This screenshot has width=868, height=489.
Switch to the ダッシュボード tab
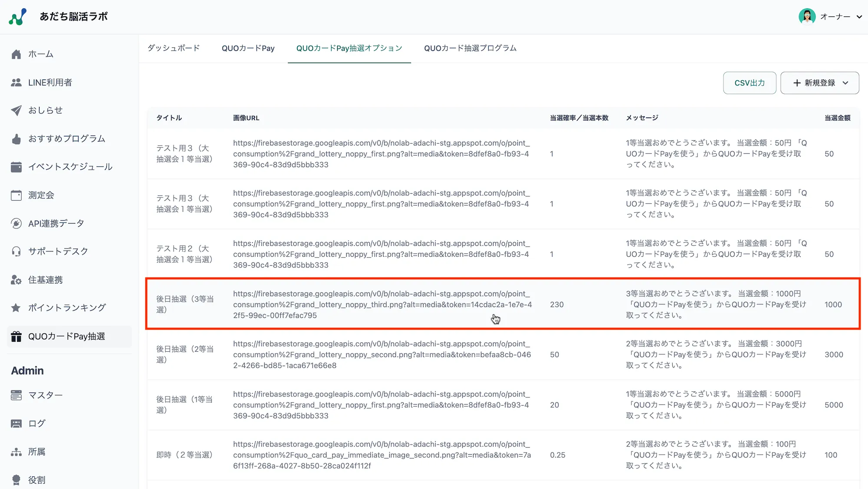point(174,48)
